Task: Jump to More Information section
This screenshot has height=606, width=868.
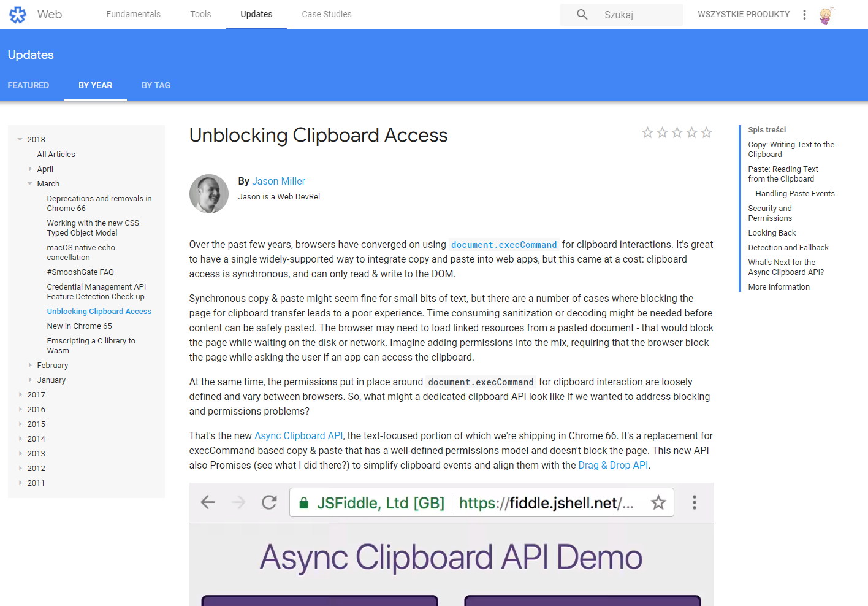Action: [779, 286]
